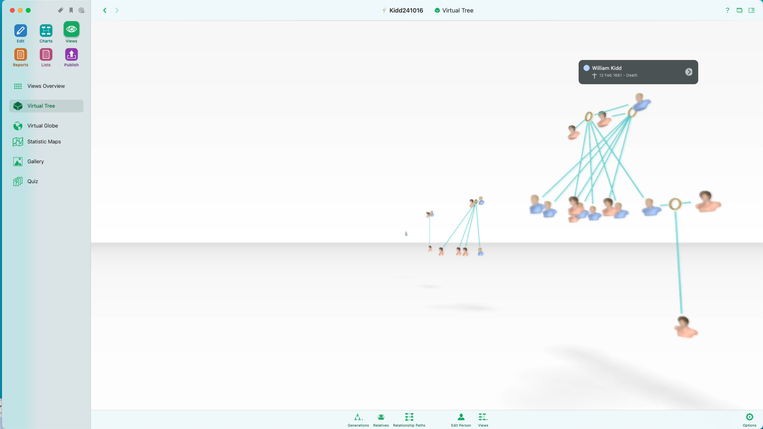Click the Virtual Tree title label

[457, 10]
